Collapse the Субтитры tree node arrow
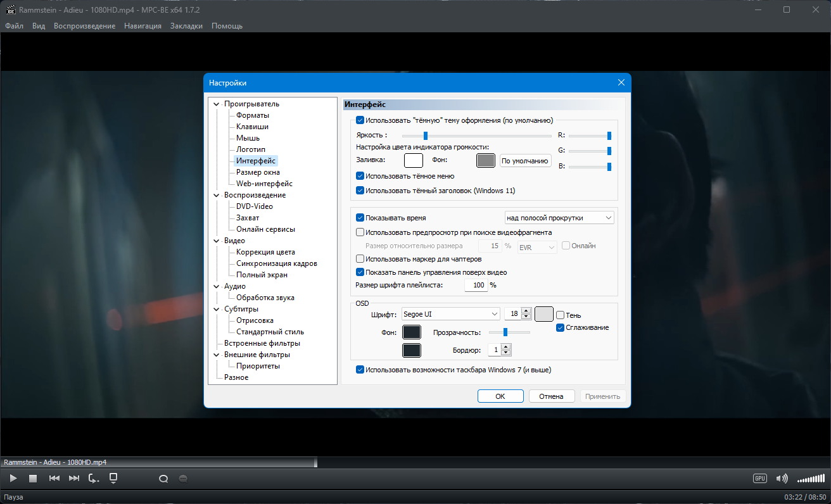The image size is (831, 504). (x=217, y=309)
